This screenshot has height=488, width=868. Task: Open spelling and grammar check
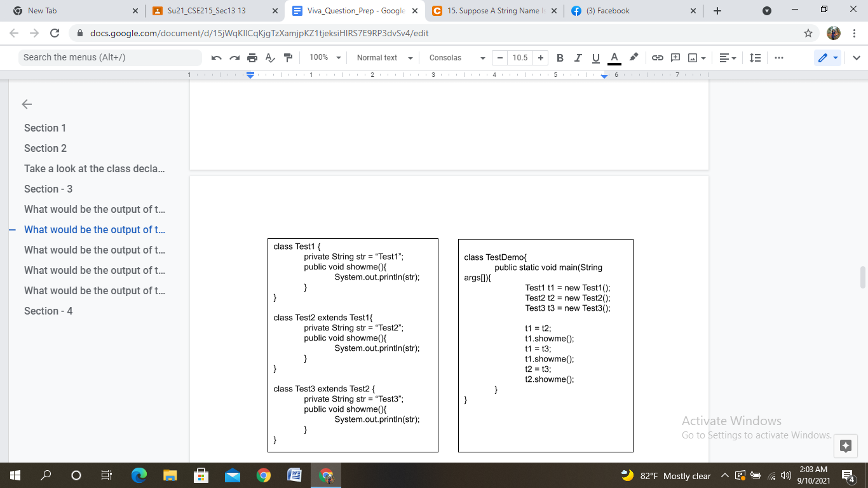(270, 57)
